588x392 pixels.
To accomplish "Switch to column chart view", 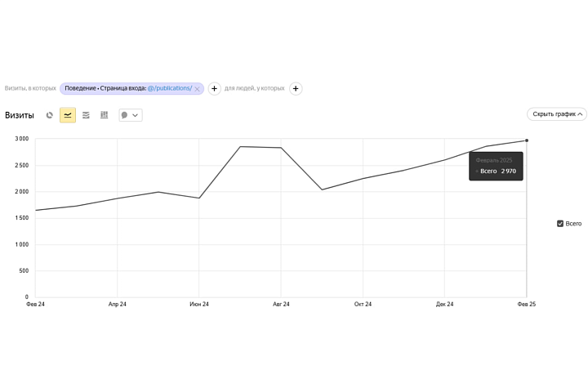I will coord(105,115).
